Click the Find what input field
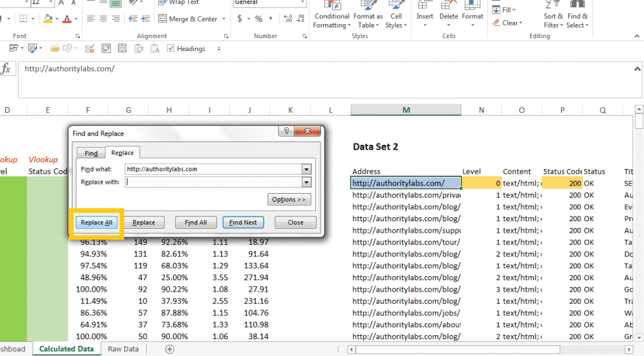This screenshot has width=644, height=356. (213, 169)
